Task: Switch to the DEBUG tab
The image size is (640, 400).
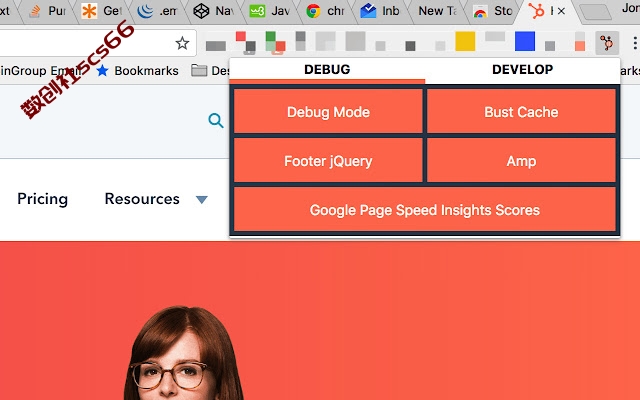Action: (327, 70)
